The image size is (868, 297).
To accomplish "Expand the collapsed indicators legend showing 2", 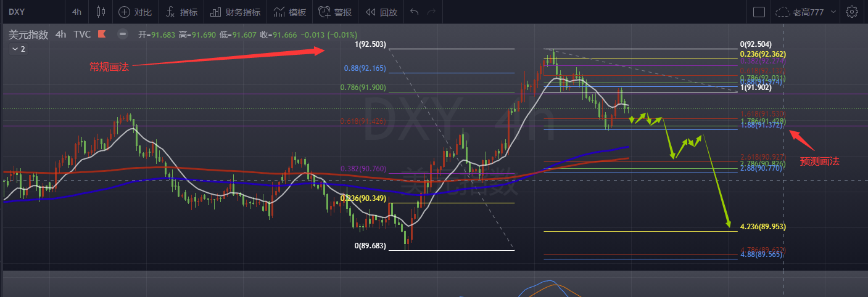I will click(19, 49).
